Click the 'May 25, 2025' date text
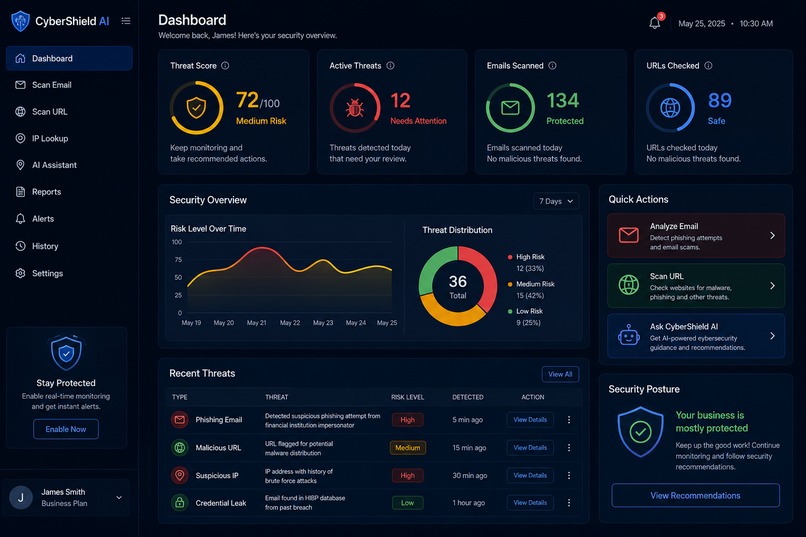This screenshot has height=537, width=806. tap(702, 24)
